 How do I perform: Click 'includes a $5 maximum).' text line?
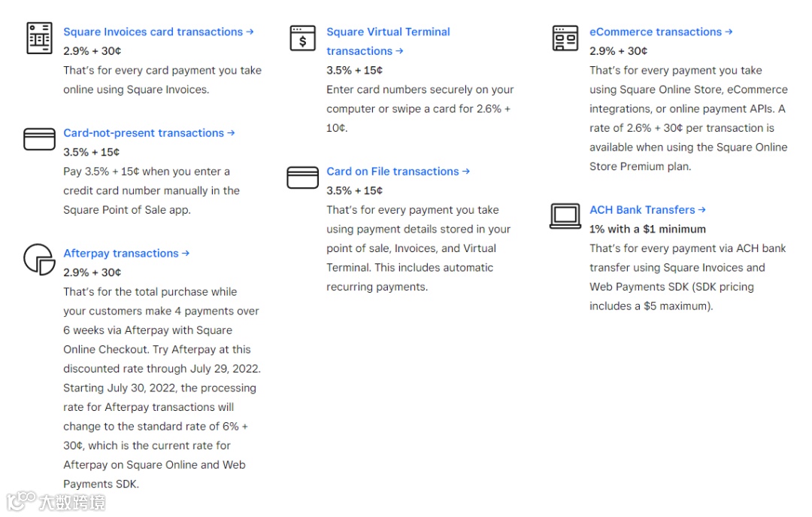[651, 306]
